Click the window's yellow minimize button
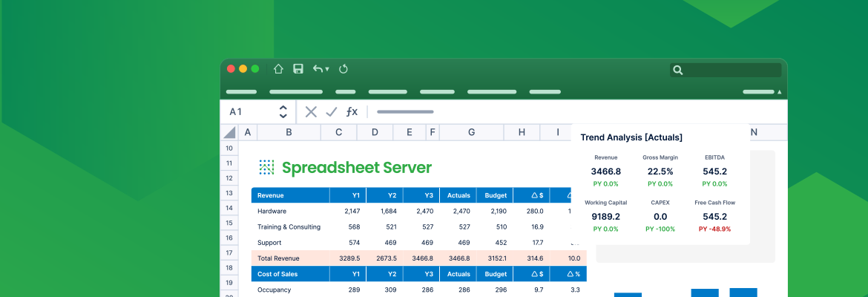Screen dimensions: 868x297 coord(243,69)
